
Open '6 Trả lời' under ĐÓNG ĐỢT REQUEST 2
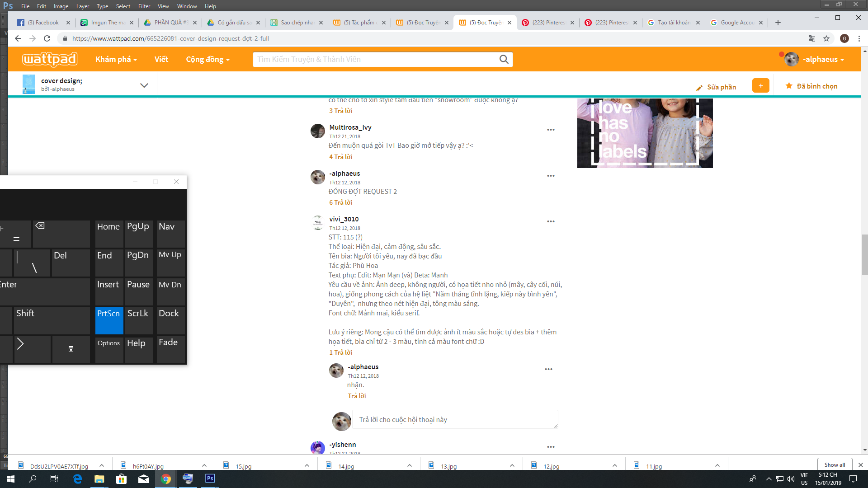coord(340,202)
